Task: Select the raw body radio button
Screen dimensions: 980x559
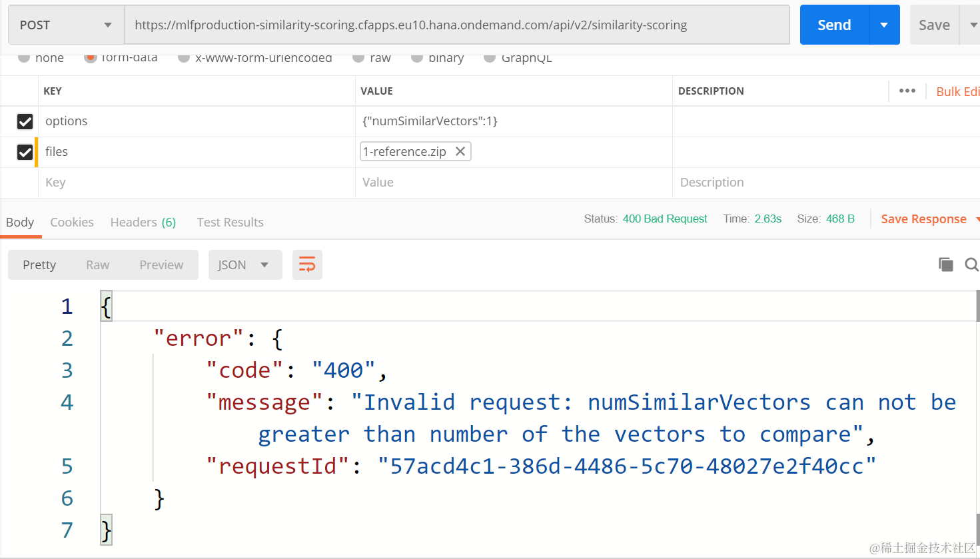Action: 358,58
